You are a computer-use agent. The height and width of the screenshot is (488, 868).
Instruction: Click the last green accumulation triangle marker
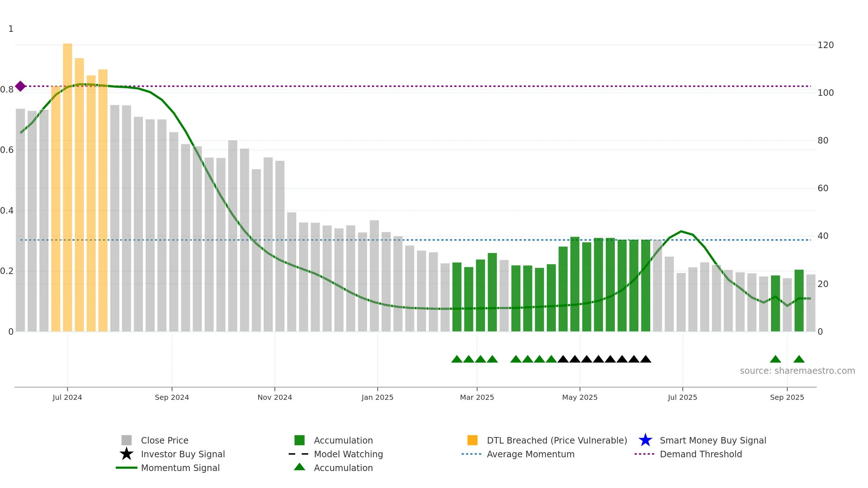(x=799, y=359)
